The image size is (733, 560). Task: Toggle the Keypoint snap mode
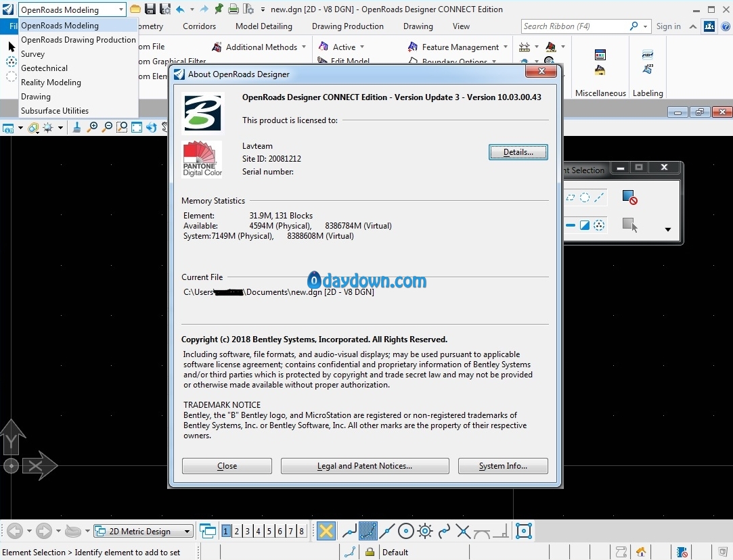(368, 531)
